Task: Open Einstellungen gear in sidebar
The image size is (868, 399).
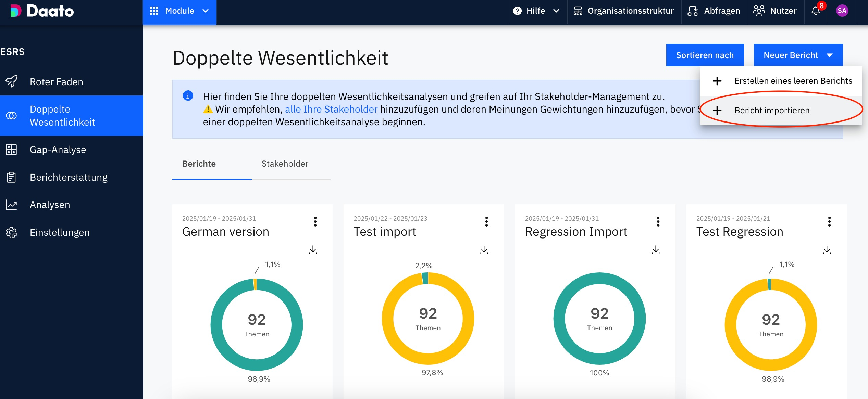Action: 11,232
